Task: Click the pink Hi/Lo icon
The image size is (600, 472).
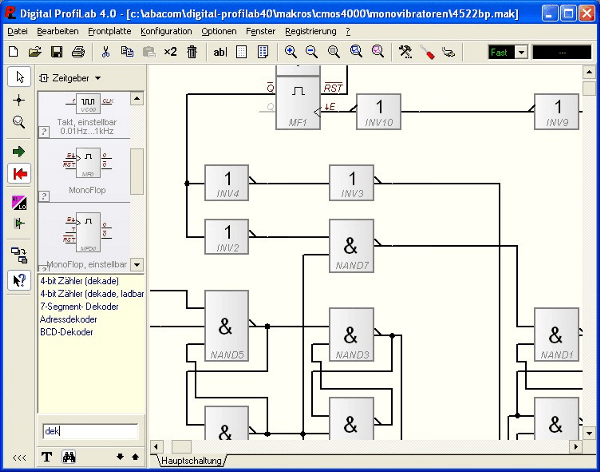Action: tap(19, 203)
